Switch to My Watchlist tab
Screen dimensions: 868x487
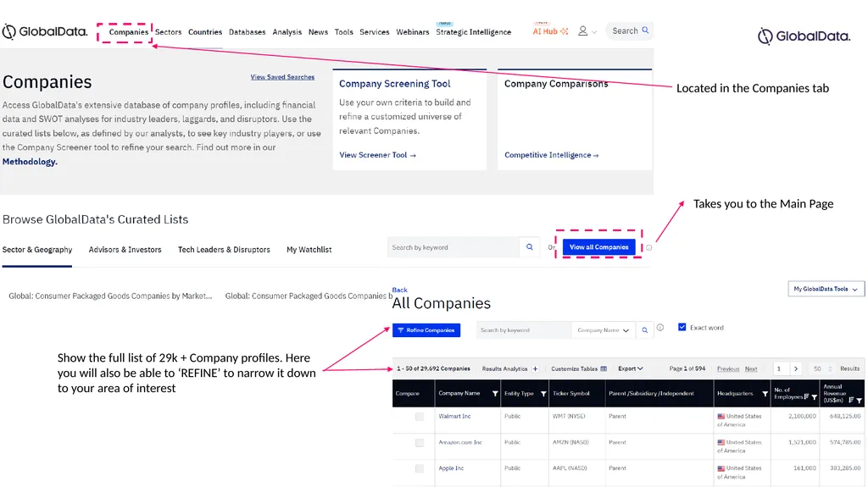coord(309,250)
